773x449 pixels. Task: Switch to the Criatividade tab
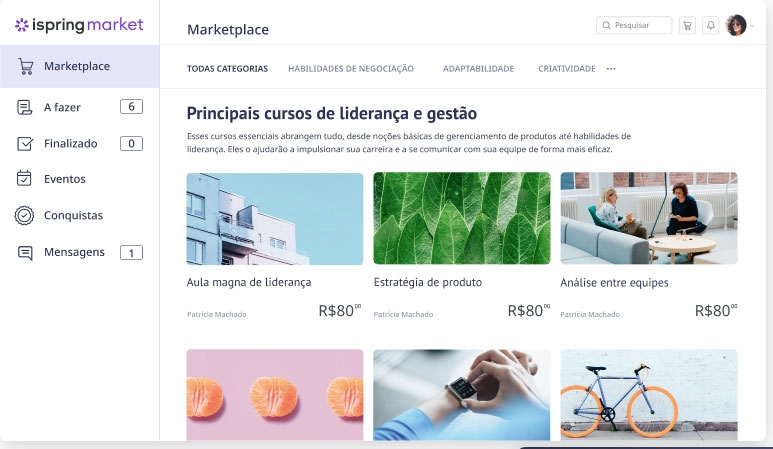[x=566, y=69]
